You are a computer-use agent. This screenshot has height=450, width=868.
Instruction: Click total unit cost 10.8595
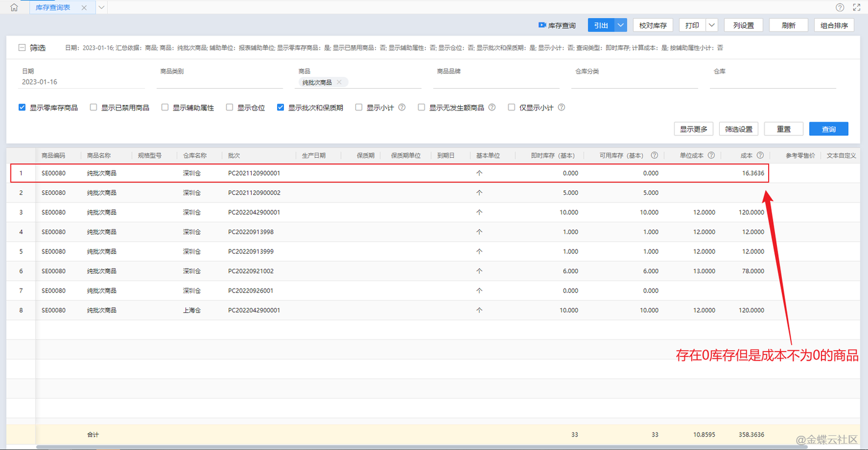click(703, 434)
